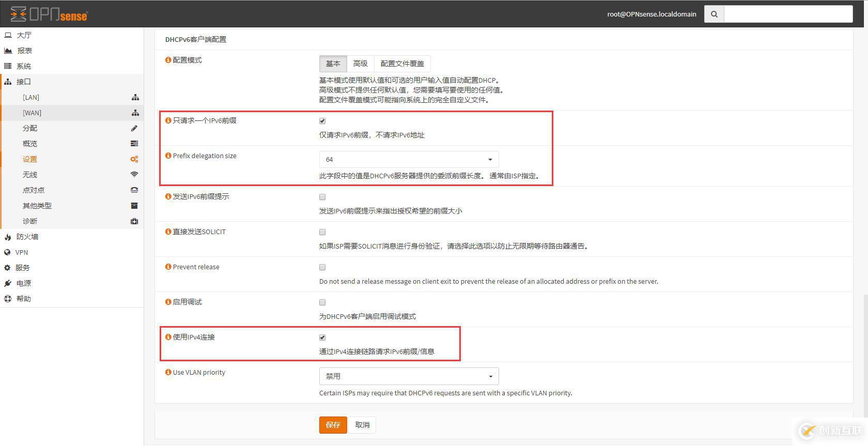Open the 服务 menu label

tap(23, 268)
